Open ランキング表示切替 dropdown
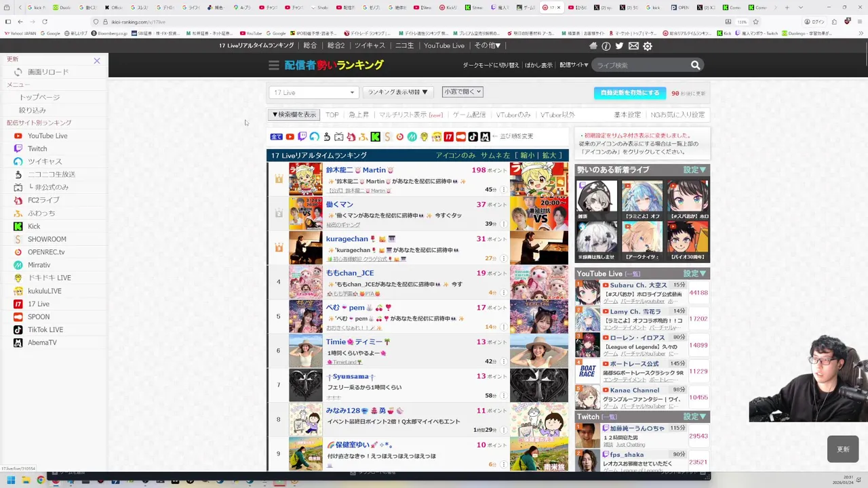 tap(398, 92)
